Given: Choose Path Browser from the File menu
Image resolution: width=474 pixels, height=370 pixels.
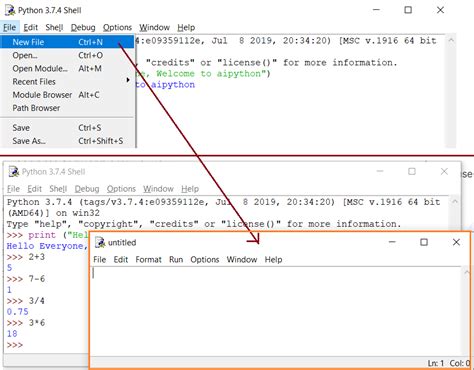Looking at the screenshot, I should (x=67, y=108).
